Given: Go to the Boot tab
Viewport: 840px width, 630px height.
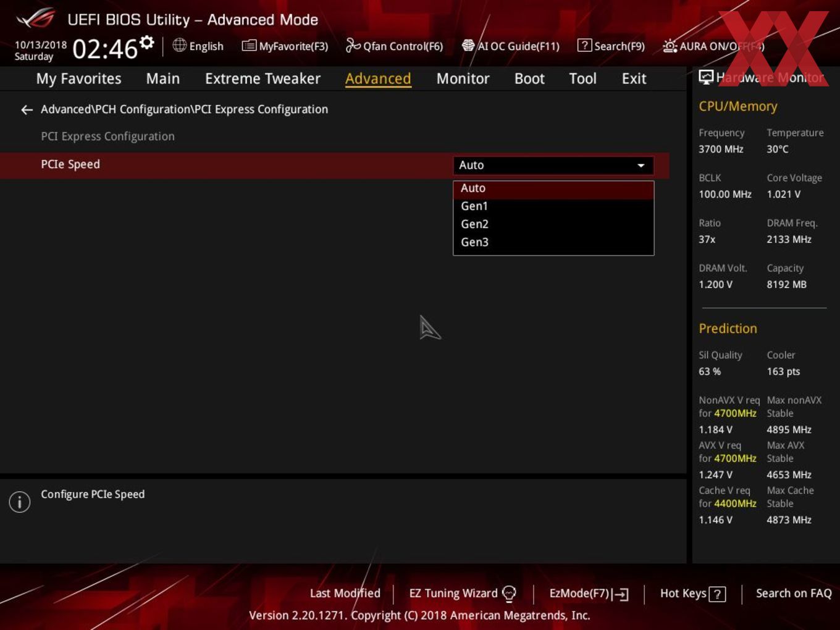Looking at the screenshot, I should pos(529,78).
